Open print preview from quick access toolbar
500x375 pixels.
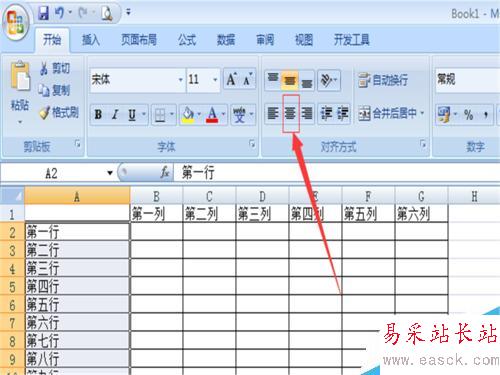[107, 13]
